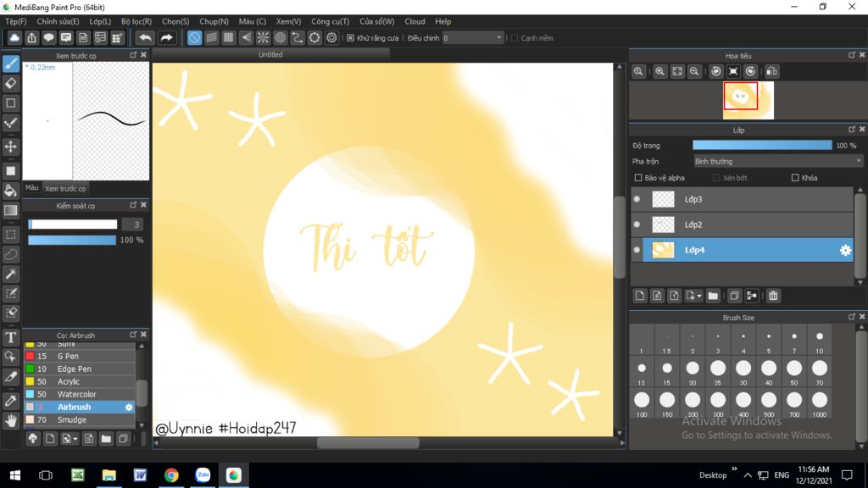Screen dimensions: 868x488
Task: Select the Watercolor brush
Action: coord(79,395)
